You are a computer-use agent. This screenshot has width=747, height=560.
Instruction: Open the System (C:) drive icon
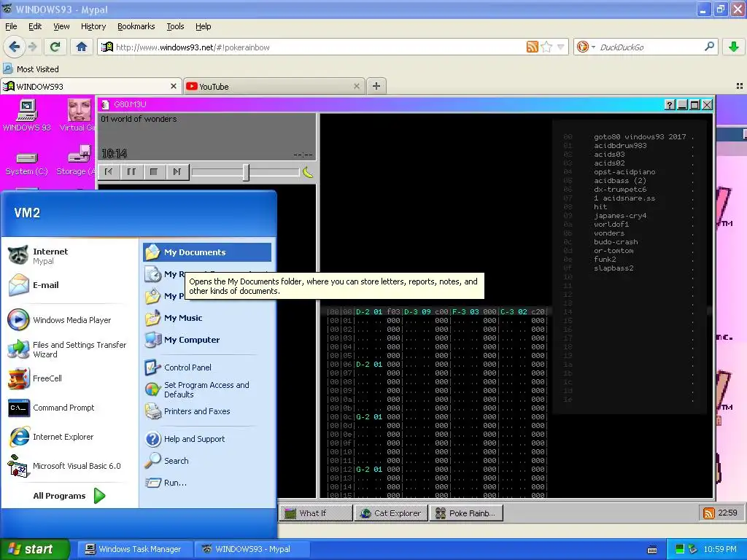[x=27, y=164]
